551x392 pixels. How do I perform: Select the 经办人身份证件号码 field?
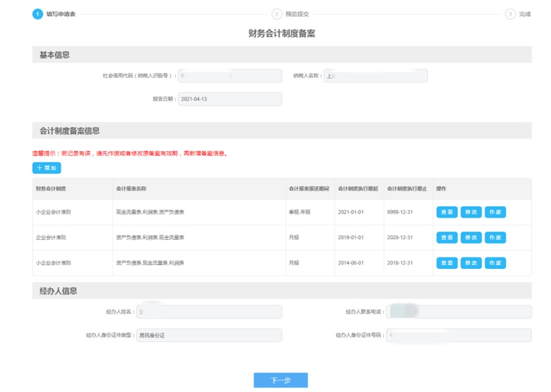pos(459,335)
